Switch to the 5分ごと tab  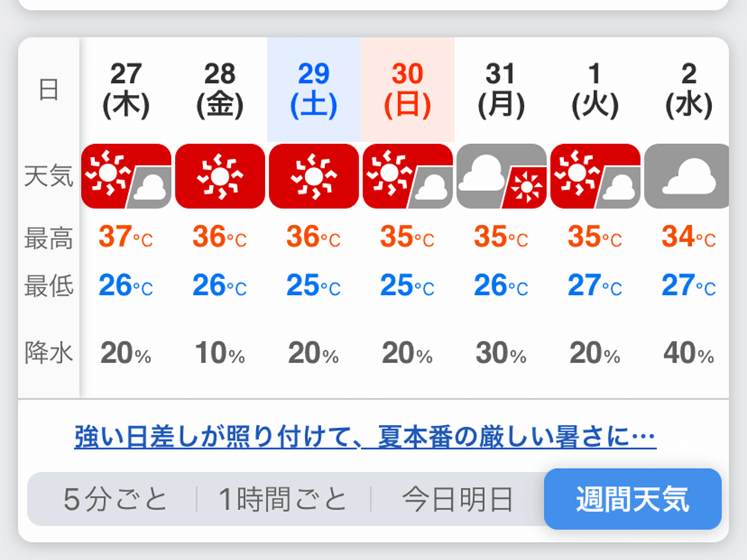tap(115, 500)
